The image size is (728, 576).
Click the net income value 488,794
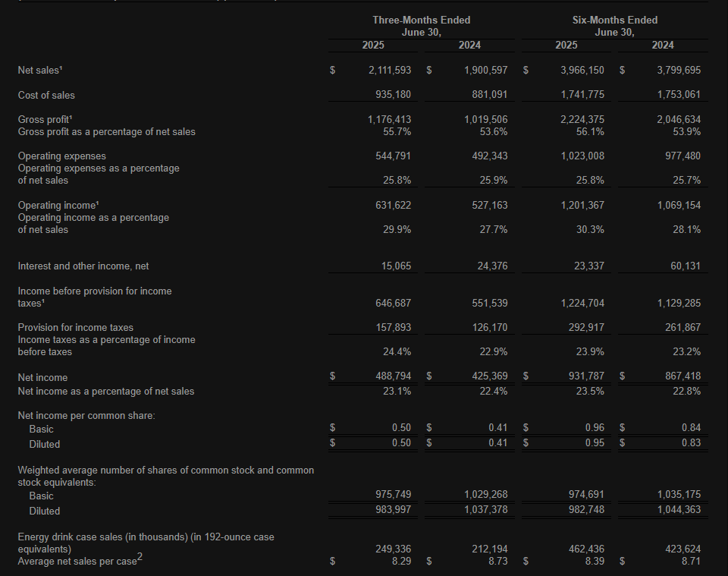395,376
